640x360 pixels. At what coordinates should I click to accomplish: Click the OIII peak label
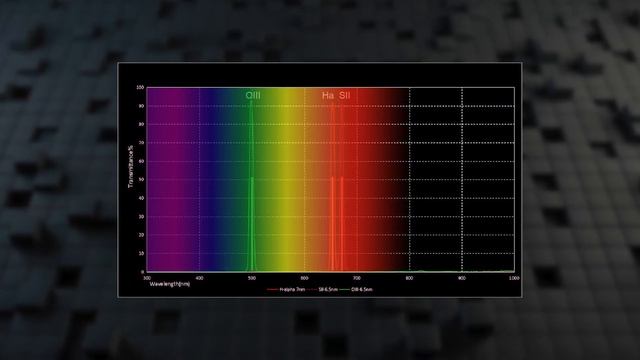click(x=253, y=96)
